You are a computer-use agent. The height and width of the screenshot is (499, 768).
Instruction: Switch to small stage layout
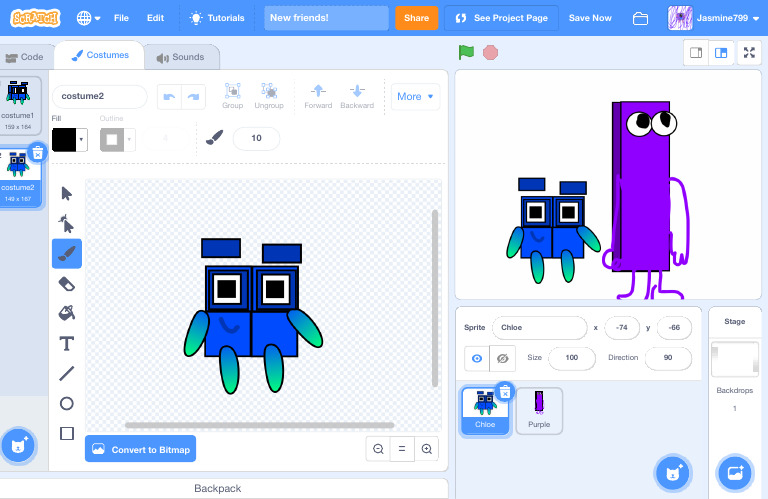pos(696,52)
